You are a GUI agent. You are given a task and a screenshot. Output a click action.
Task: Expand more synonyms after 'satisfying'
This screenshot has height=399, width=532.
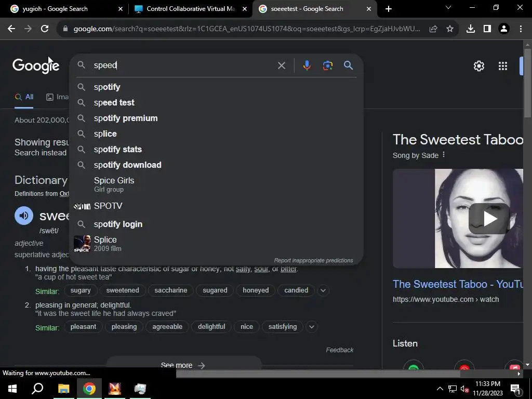tap(312, 327)
